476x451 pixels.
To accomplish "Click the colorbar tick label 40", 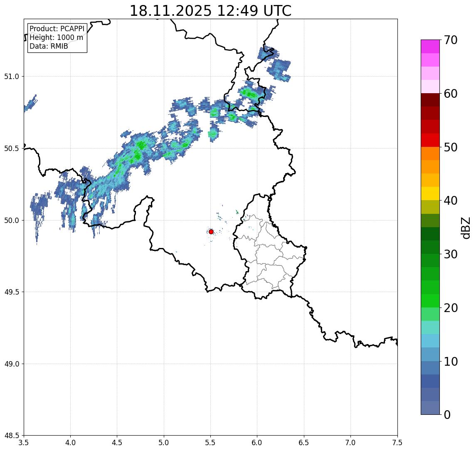I will pos(451,201).
